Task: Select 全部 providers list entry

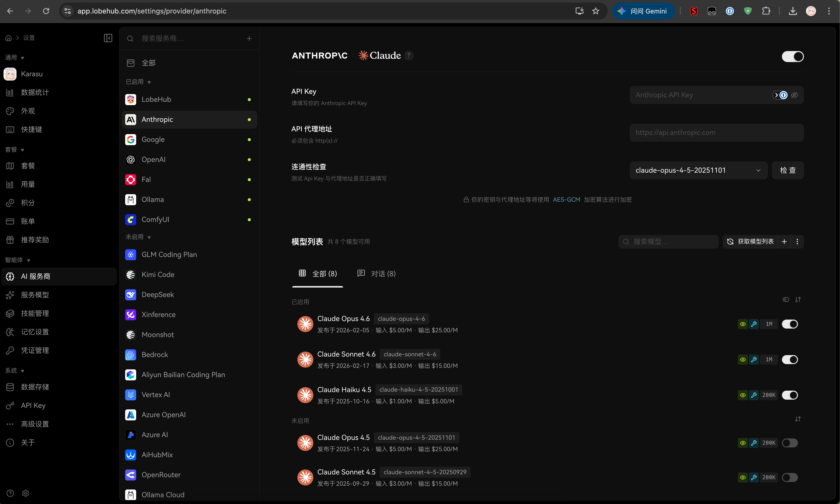Action: coord(189,63)
